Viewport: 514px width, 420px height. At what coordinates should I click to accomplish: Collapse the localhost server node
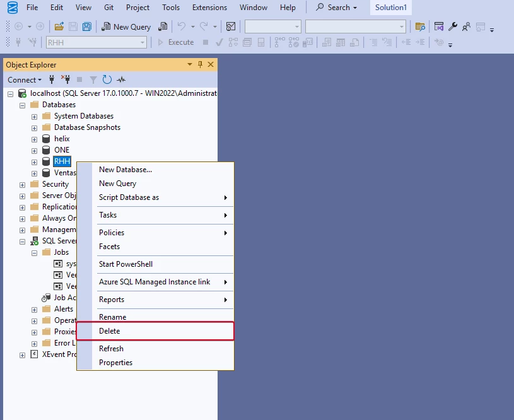tap(11, 95)
